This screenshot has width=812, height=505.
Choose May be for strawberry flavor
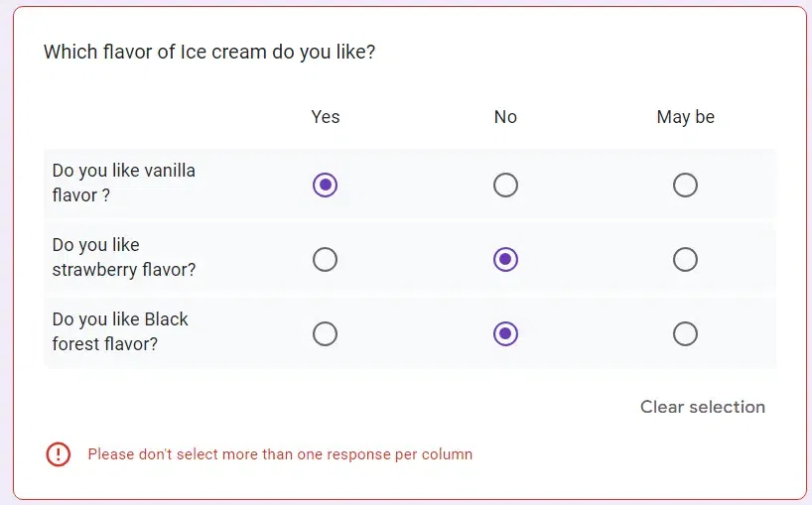coord(685,260)
